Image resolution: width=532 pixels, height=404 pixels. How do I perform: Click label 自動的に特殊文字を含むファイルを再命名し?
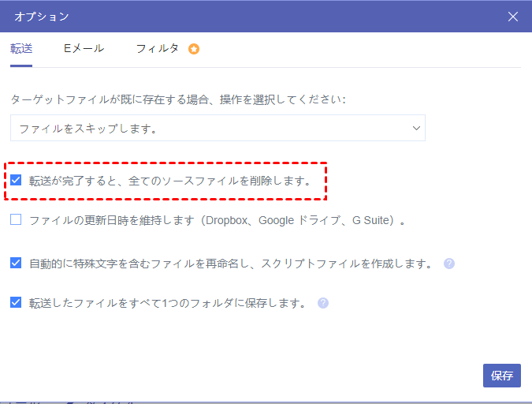pyautogui.click(x=140, y=264)
